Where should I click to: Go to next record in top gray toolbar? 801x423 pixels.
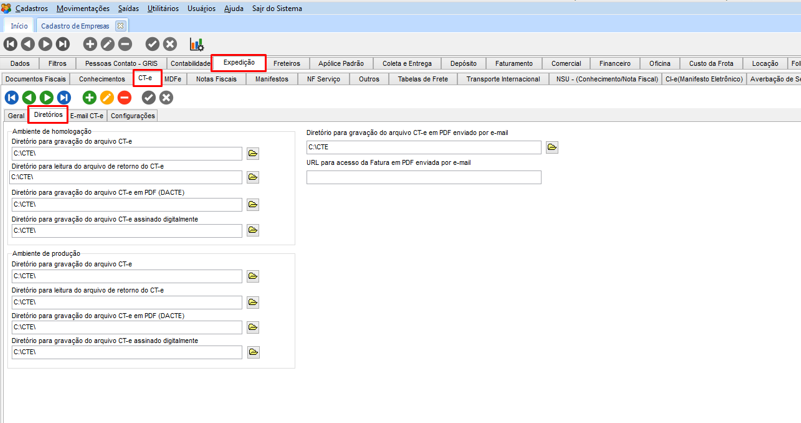[x=45, y=44]
